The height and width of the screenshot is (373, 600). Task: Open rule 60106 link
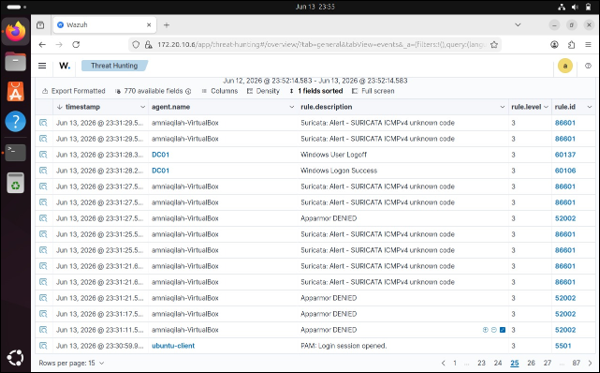(x=565, y=171)
